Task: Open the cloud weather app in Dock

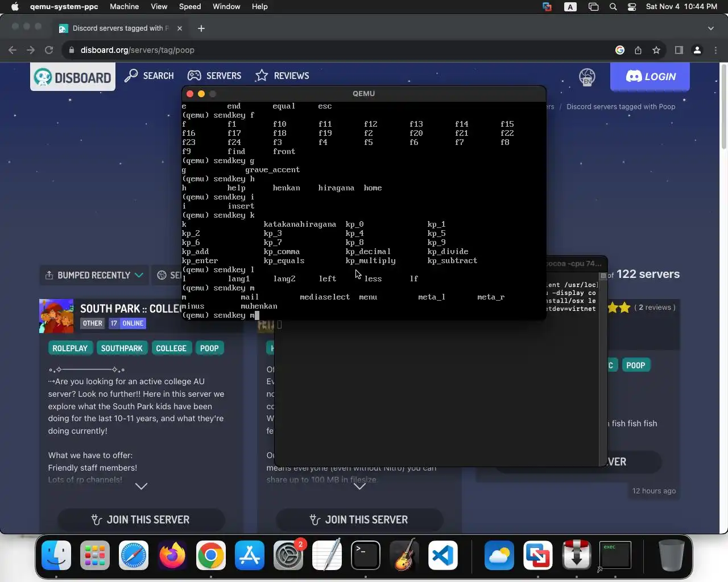Action: pos(499,555)
